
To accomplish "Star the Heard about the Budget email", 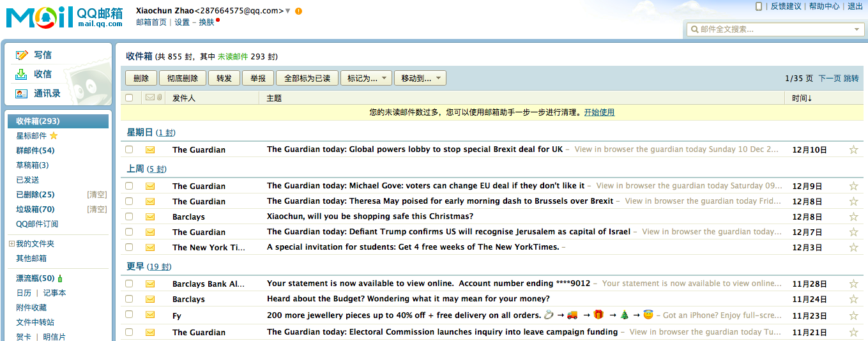I will point(853,299).
